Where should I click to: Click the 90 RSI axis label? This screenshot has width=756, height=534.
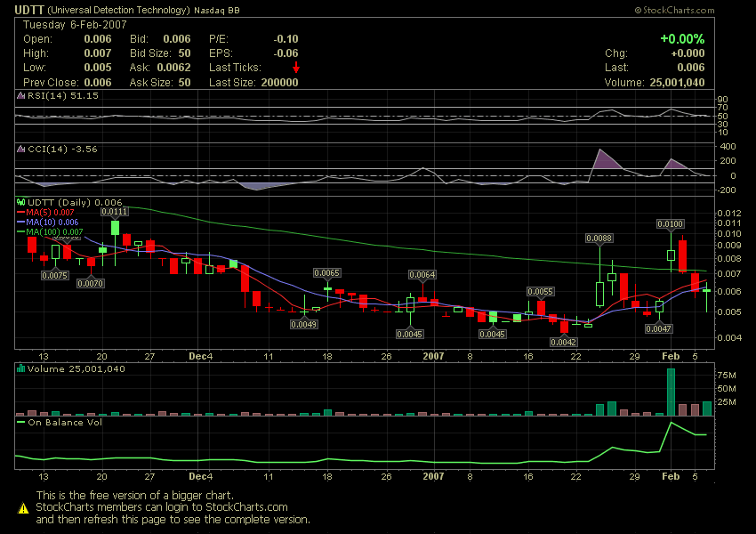722,100
